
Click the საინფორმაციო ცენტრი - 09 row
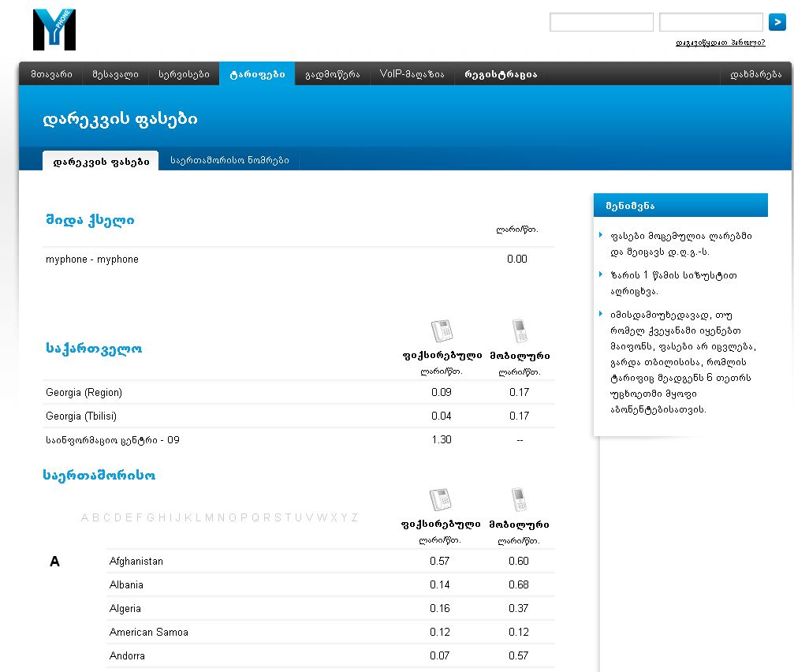pos(299,440)
